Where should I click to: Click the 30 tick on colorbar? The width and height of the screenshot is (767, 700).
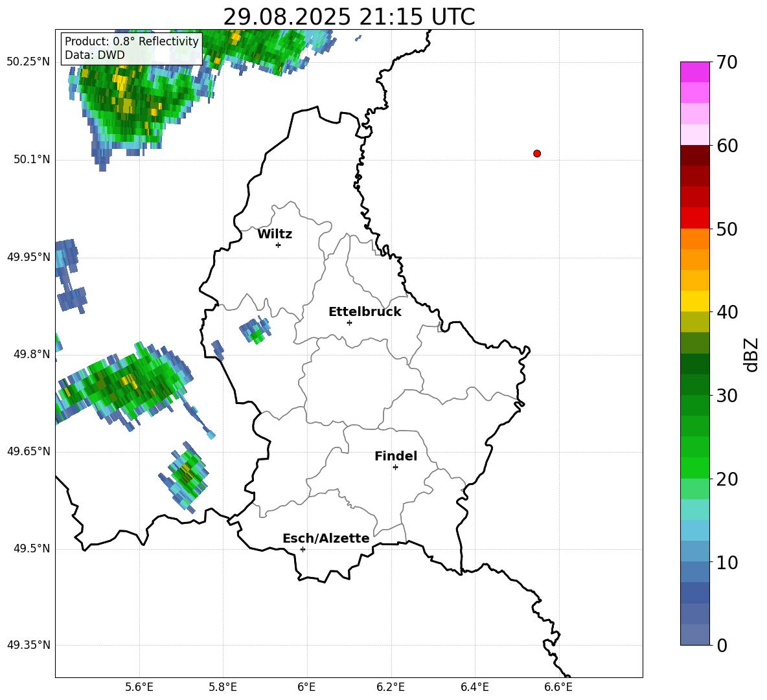point(727,396)
